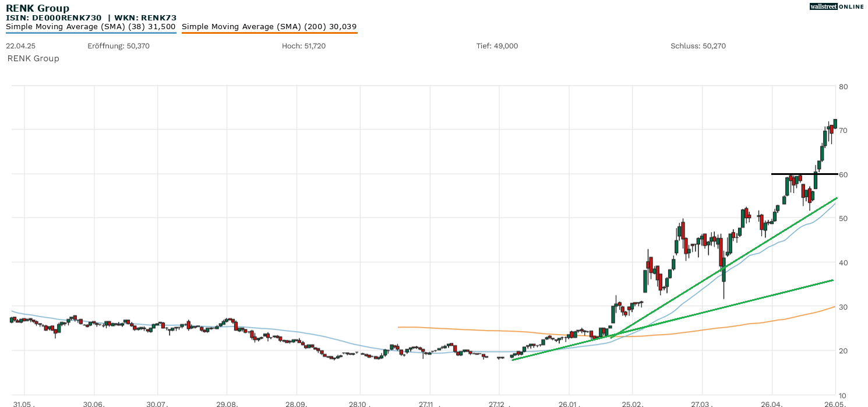Click the black horizontal resistance line at 60
Image resolution: width=868 pixels, height=407 pixels.
pos(805,174)
